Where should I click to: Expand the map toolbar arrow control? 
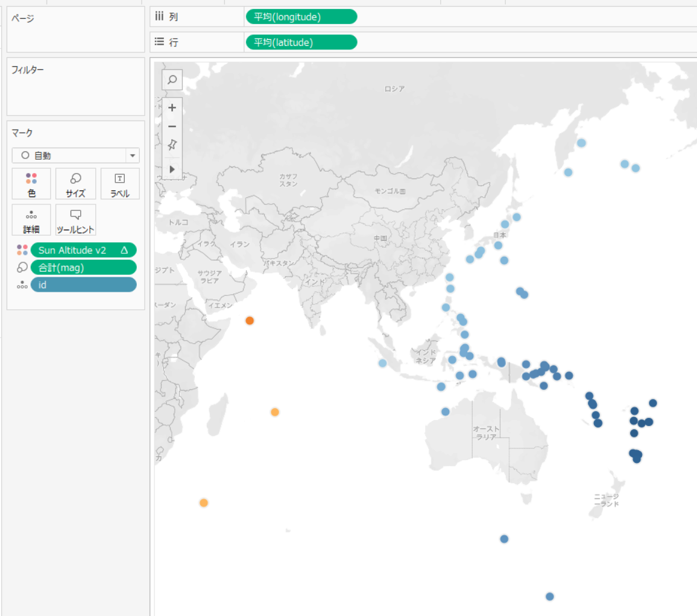coord(172,169)
